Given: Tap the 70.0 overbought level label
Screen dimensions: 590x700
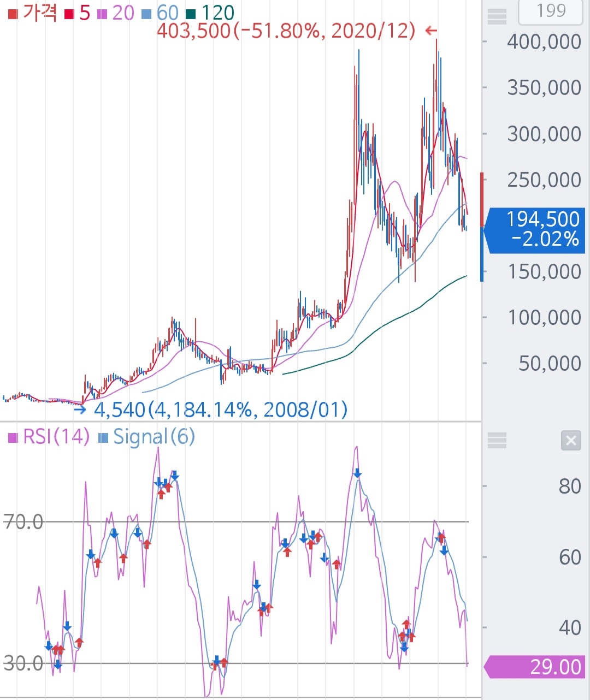Looking at the screenshot, I should (x=23, y=522).
